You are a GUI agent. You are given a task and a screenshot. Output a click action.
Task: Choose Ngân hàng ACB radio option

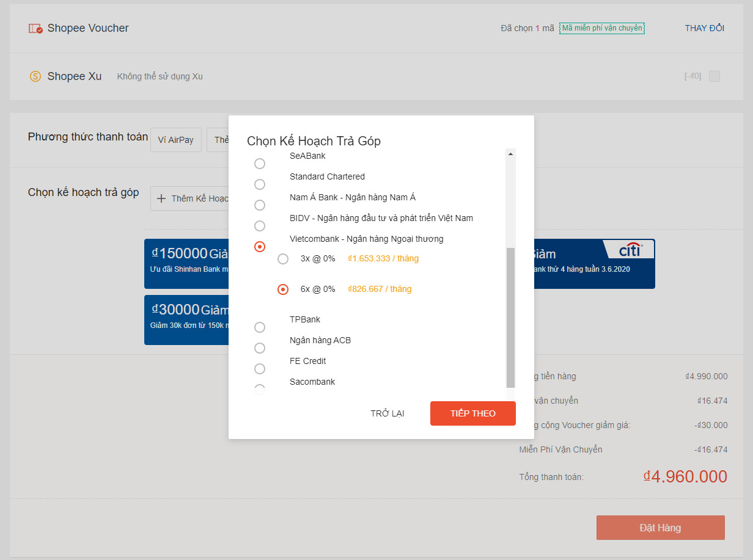click(260, 348)
